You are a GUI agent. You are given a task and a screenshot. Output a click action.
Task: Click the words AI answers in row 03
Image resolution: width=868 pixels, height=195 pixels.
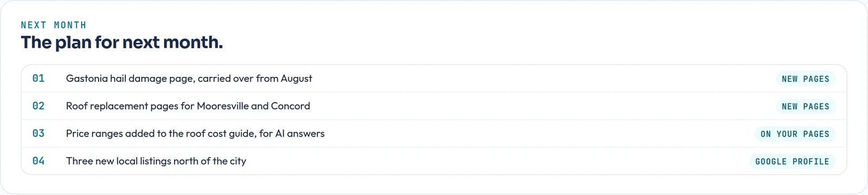pyautogui.click(x=300, y=133)
